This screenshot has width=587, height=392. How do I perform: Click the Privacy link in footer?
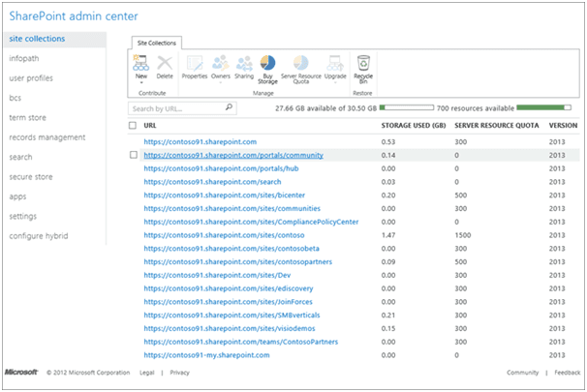point(179,372)
